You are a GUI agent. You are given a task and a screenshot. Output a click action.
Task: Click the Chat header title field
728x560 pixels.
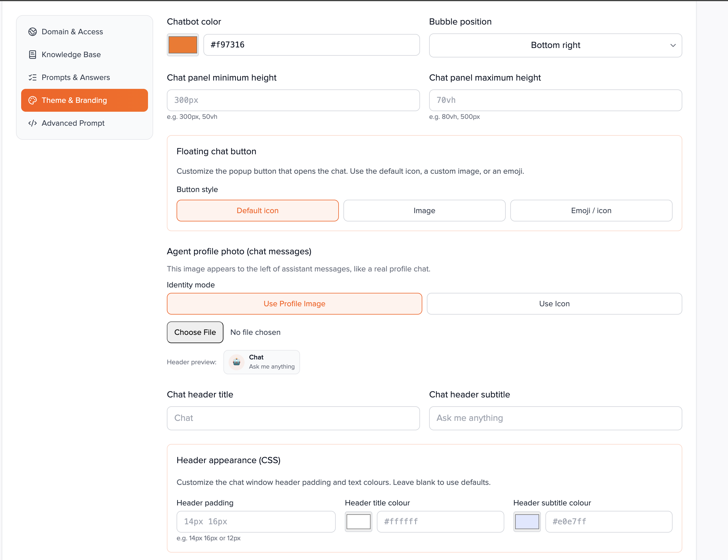(x=293, y=418)
